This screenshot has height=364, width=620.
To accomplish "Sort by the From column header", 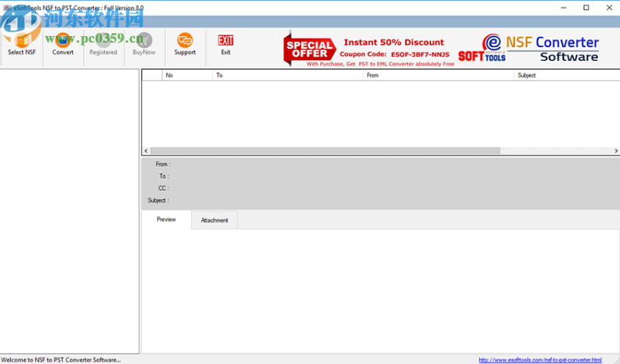I will tap(439, 75).
